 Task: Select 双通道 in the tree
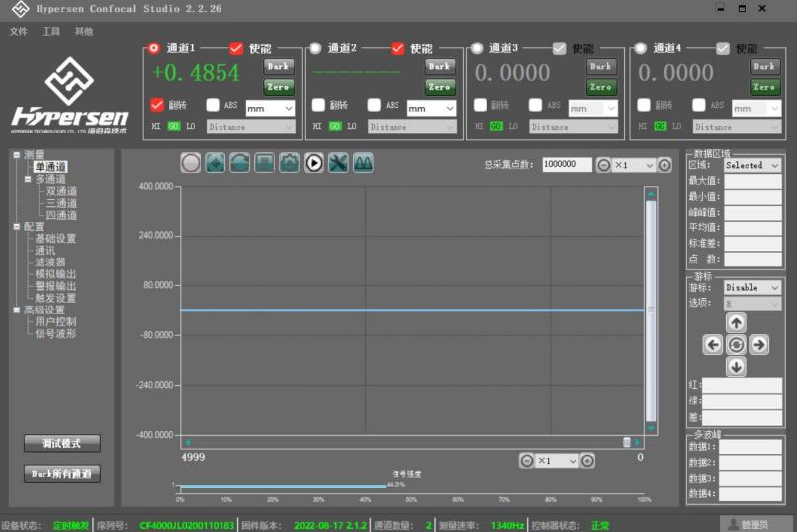tap(61, 191)
